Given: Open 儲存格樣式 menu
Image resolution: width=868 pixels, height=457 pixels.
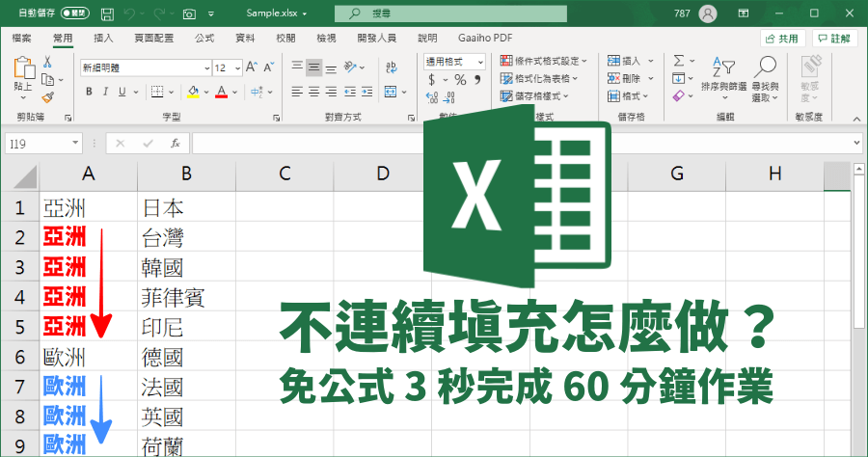Looking at the screenshot, I should click(x=534, y=96).
